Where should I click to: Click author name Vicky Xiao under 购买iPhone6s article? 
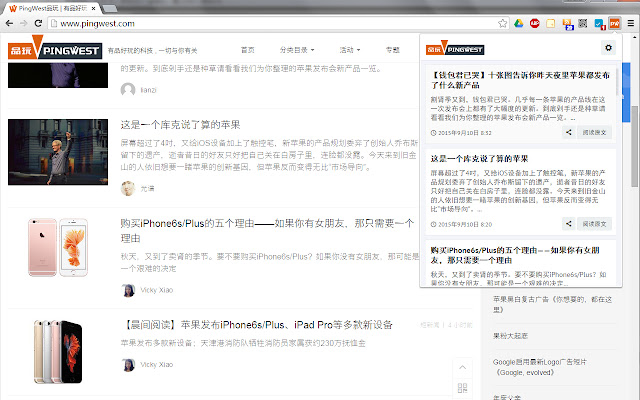(x=157, y=290)
